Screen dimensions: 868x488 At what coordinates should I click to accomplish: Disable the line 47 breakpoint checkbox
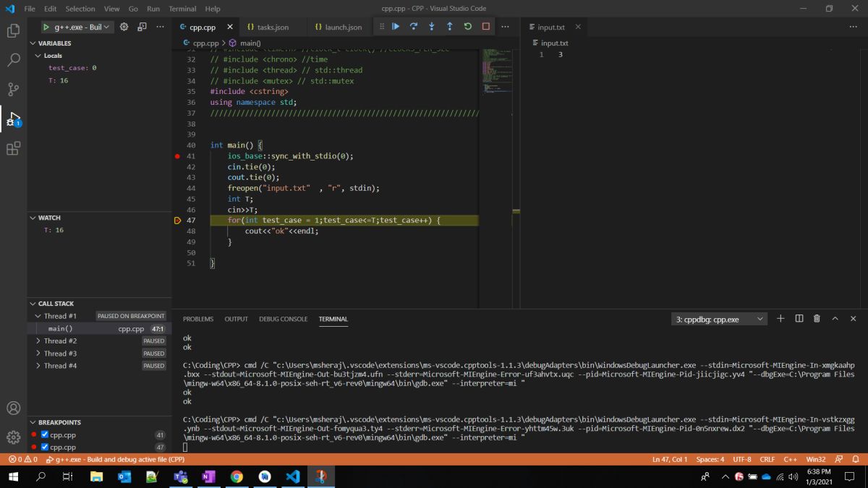point(45,448)
